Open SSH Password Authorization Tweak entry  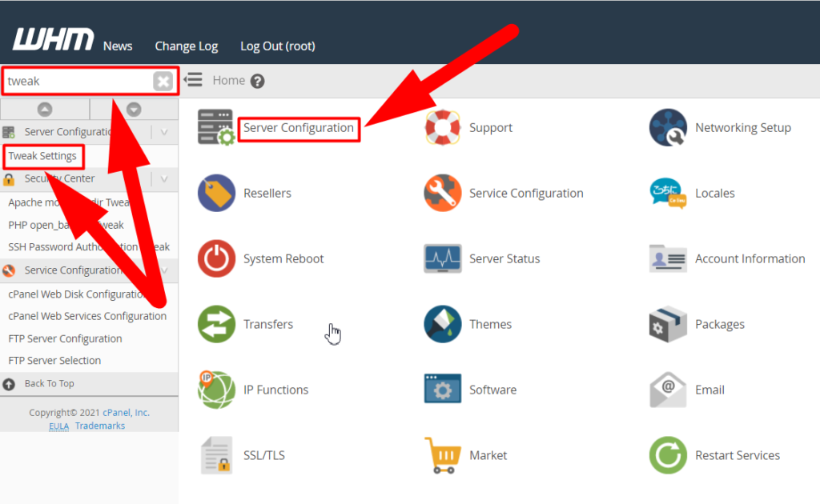click(89, 246)
